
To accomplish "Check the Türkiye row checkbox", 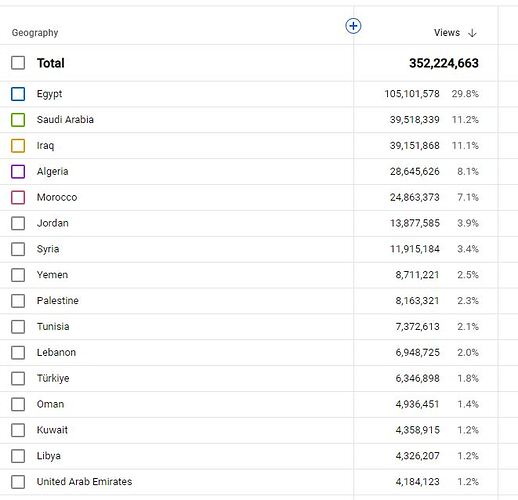I will click(18, 378).
